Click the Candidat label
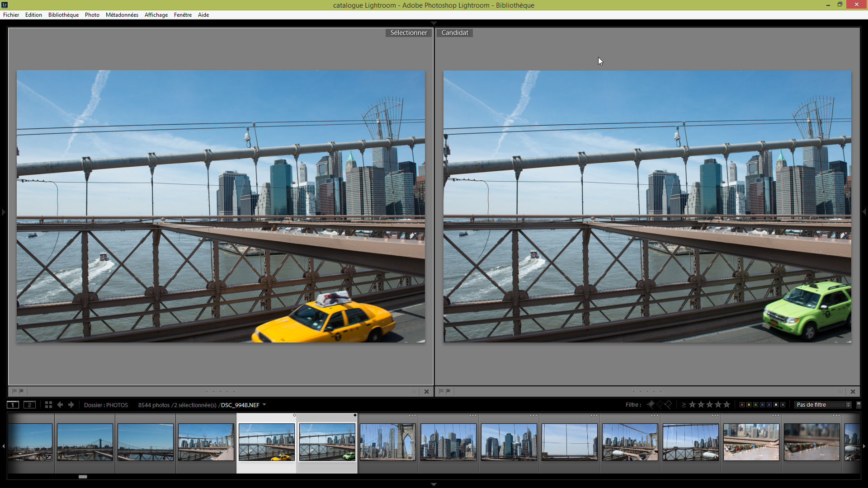 pyautogui.click(x=454, y=33)
